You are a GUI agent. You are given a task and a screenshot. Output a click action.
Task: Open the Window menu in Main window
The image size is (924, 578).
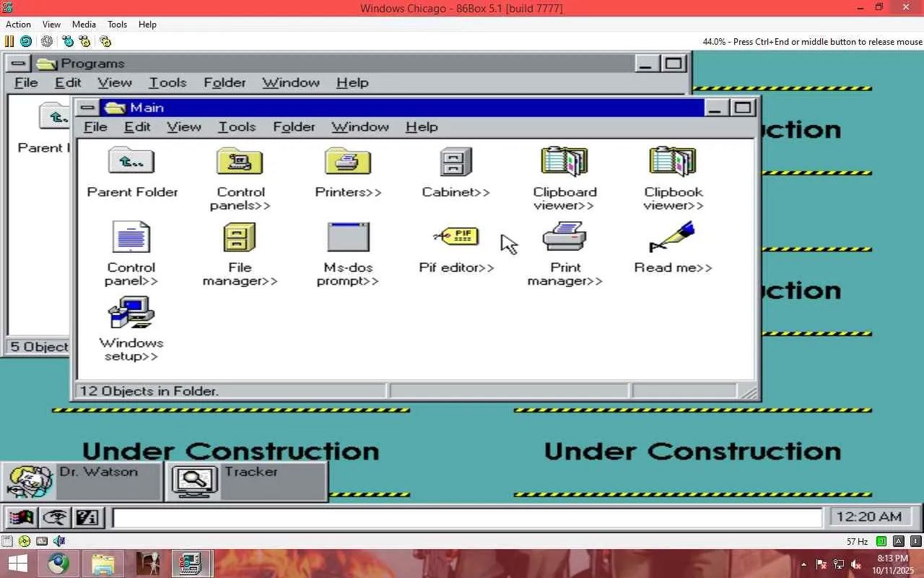[360, 127]
